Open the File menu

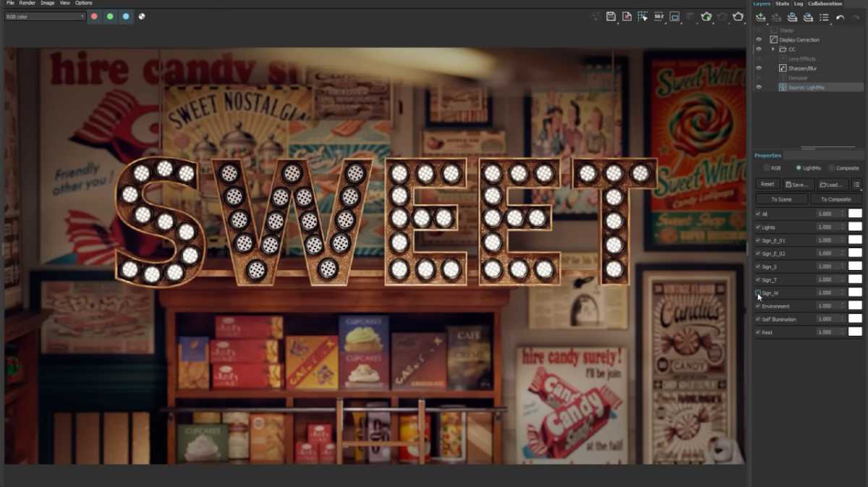coord(10,3)
